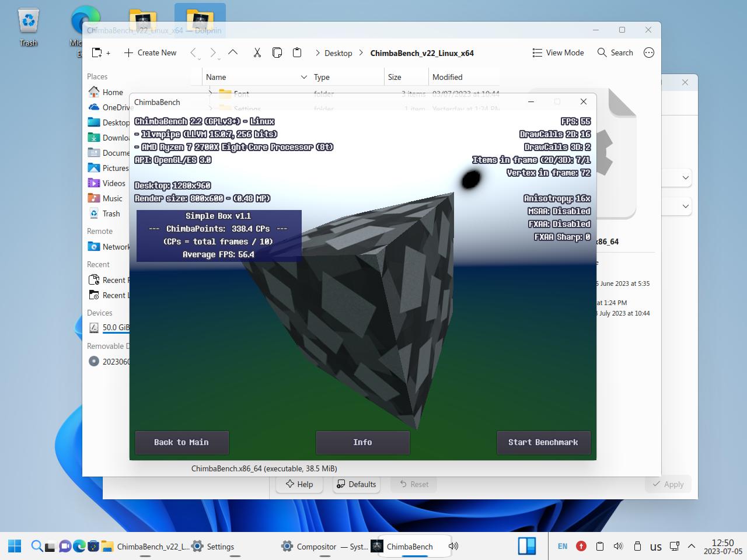Open Videos in the Places panel
747x560 pixels.
point(107,183)
